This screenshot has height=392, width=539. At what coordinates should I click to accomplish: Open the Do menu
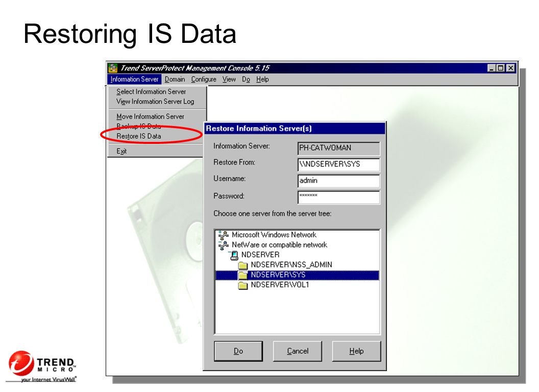(x=246, y=80)
